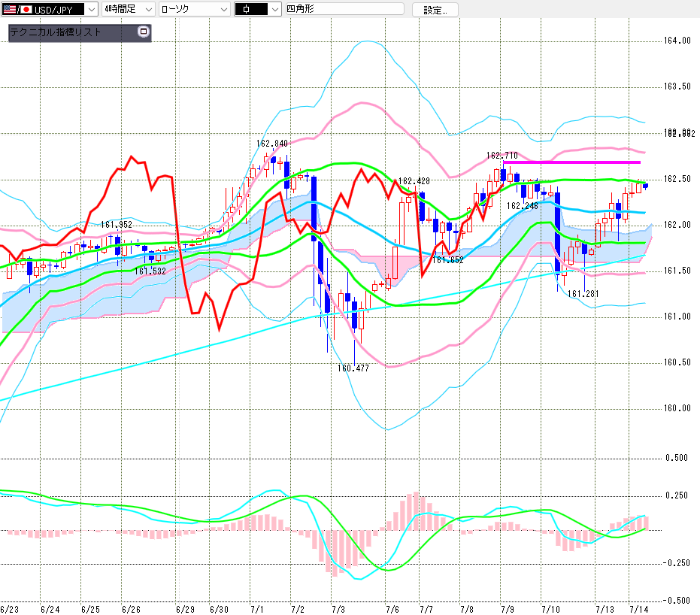Click the 6/26 date label
The image size is (700, 615).
pyautogui.click(x=132, y=609)
